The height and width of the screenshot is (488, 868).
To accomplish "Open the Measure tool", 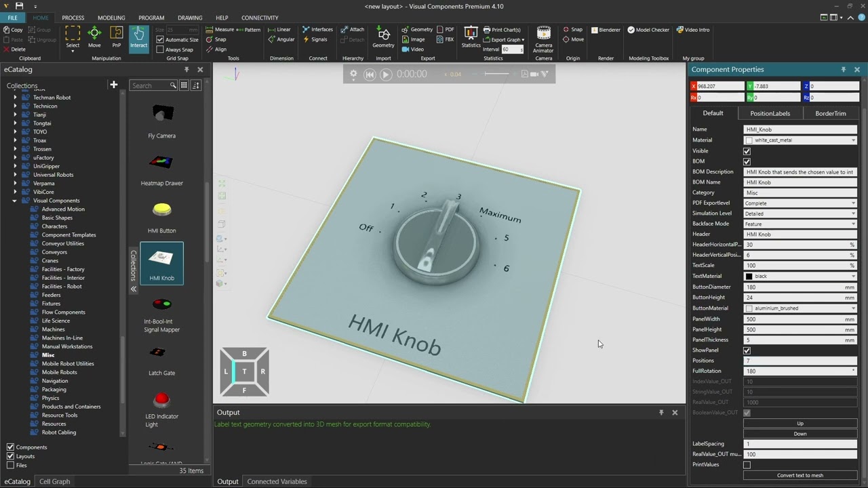I will point(220,30).
